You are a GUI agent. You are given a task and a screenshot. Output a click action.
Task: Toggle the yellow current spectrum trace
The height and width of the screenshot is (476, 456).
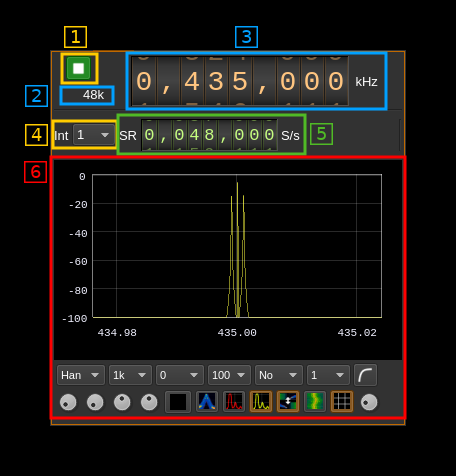click(x=261, y=402)
